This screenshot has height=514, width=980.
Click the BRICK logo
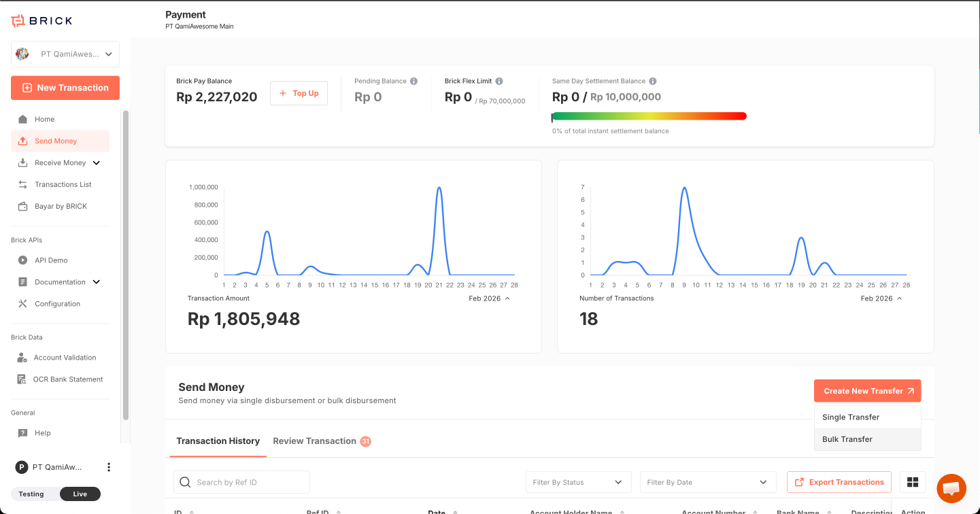pyautogui.click(x=41, y=20)
